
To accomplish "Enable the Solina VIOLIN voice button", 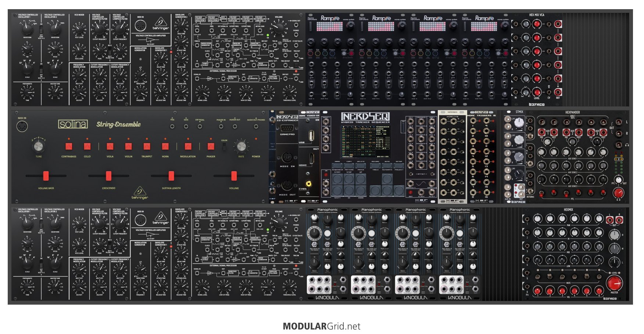I will tap(128, 146).
